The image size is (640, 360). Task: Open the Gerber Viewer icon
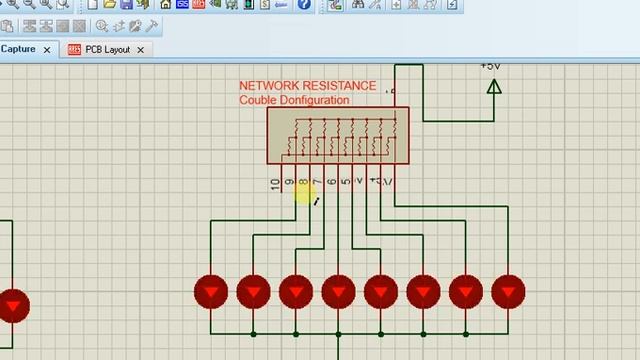(x=232, y=4)
